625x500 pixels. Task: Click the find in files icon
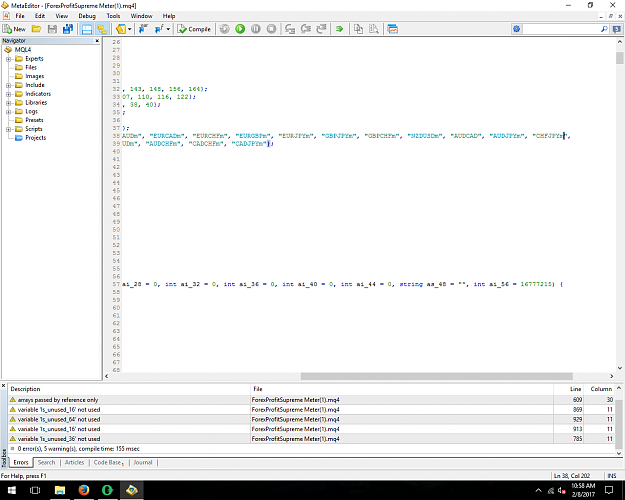(x=374, y=29)
